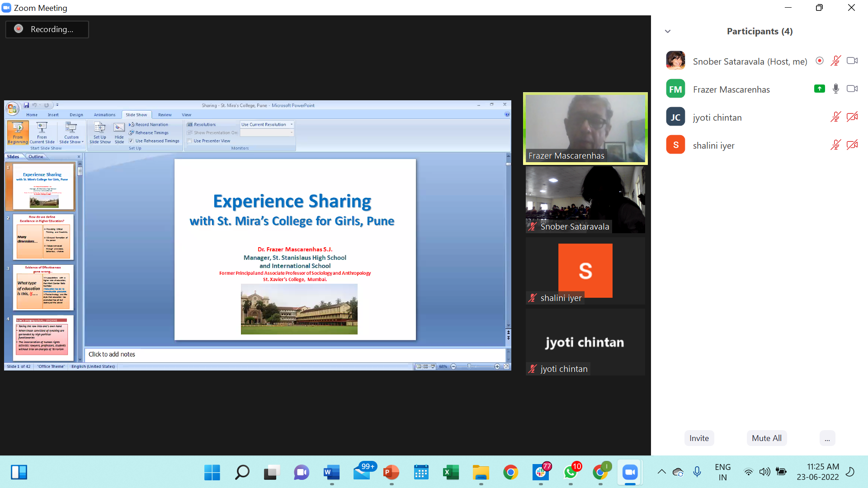The image size is (868, 488).
Task: Open the Insert ribbon tab
Action: (53, 115)
